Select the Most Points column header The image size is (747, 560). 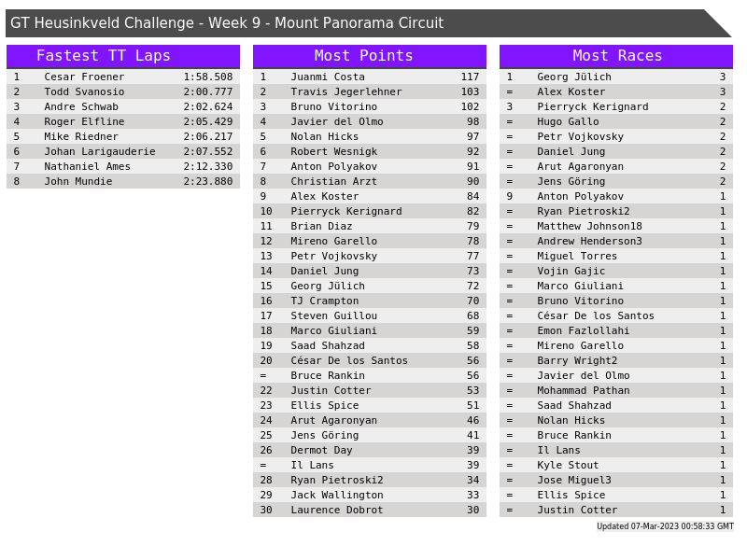(x=369, y=56)
